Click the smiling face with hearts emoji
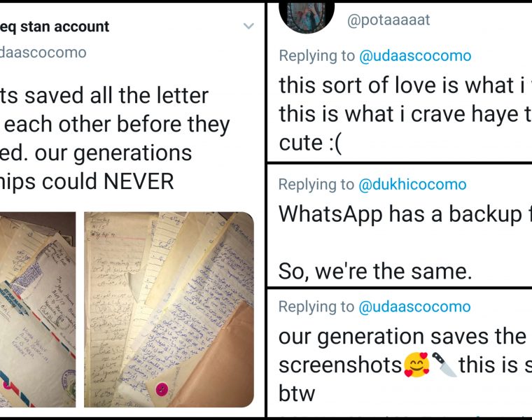This screenshot has height=420, width=532. pos(417,365)
